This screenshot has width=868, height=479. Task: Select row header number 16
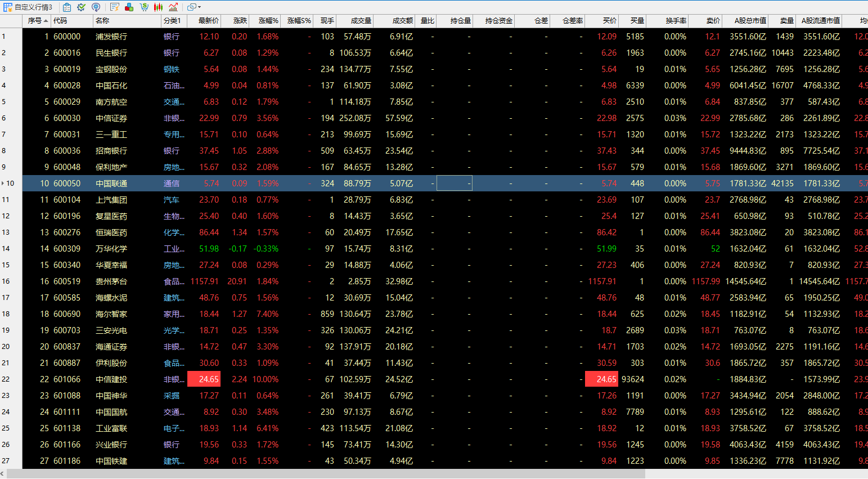click(11, 281)
